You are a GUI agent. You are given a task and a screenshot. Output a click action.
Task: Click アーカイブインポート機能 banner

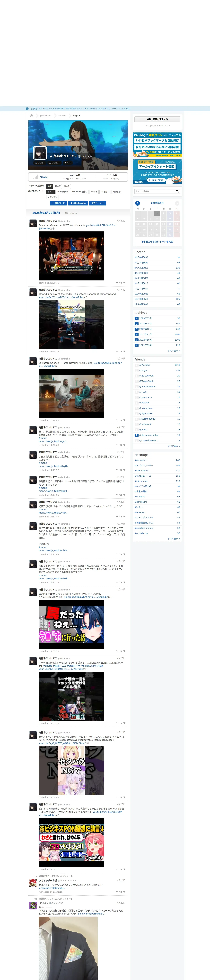tap(157, 171)
